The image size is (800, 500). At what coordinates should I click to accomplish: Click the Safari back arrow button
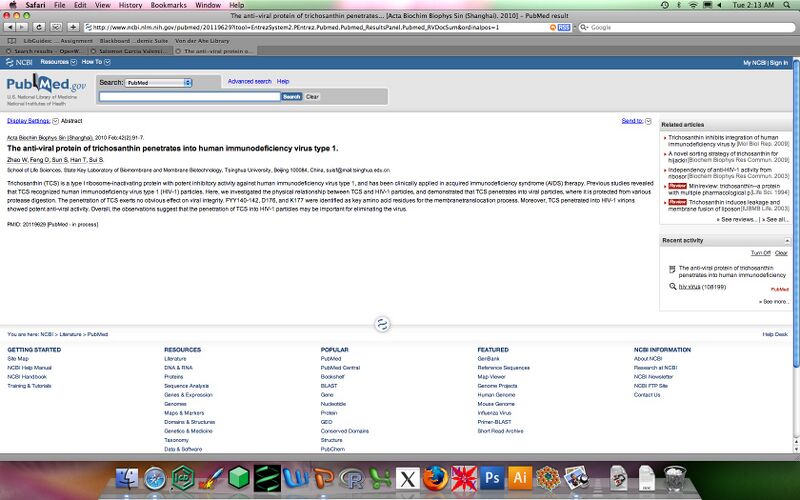pyautogui.click(x=10, y=27)
